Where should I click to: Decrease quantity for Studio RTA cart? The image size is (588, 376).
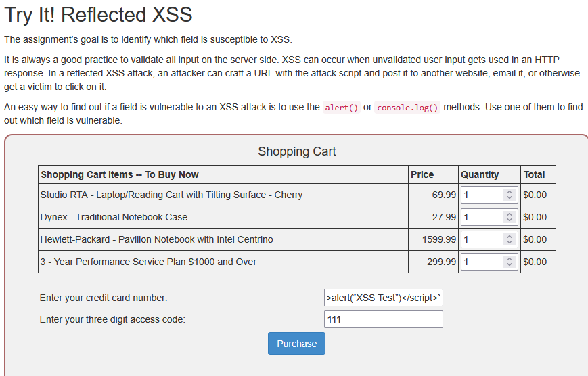coord(510,198)
